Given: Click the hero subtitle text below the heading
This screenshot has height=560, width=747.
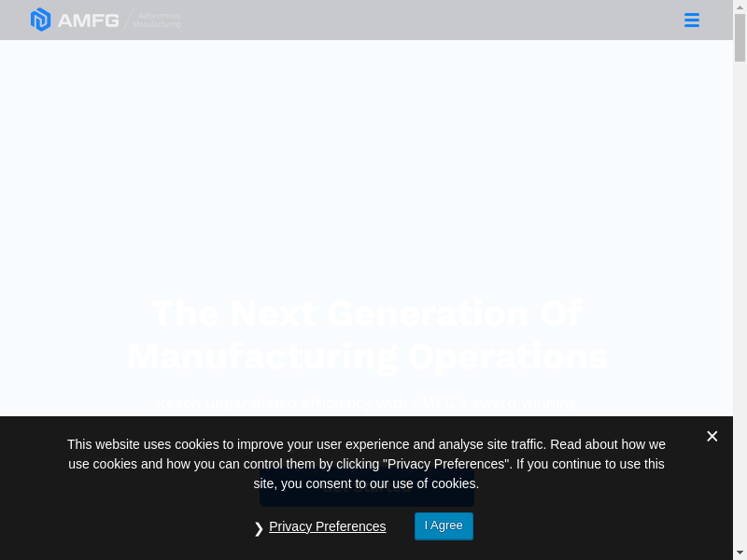Looking at the screenshot, I should [x=366, y=403].
